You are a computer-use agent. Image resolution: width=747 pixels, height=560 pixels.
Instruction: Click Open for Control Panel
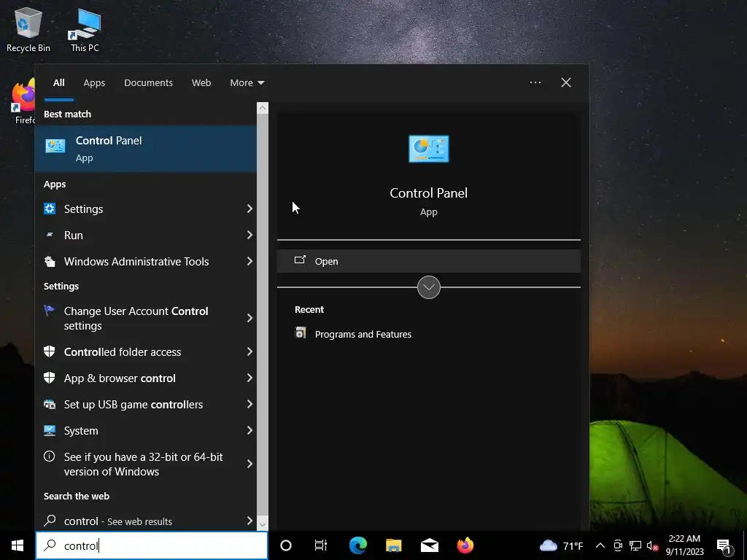tap(429, 261)
